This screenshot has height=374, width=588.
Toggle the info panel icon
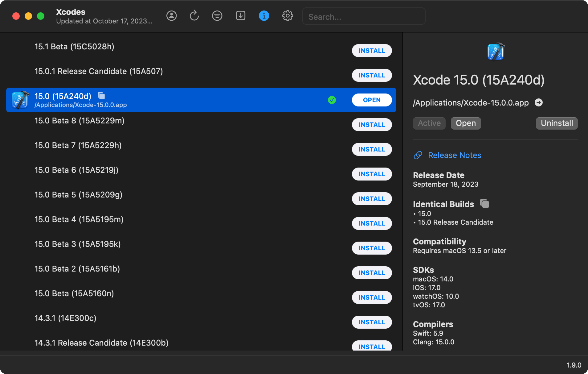pos(264,16)
